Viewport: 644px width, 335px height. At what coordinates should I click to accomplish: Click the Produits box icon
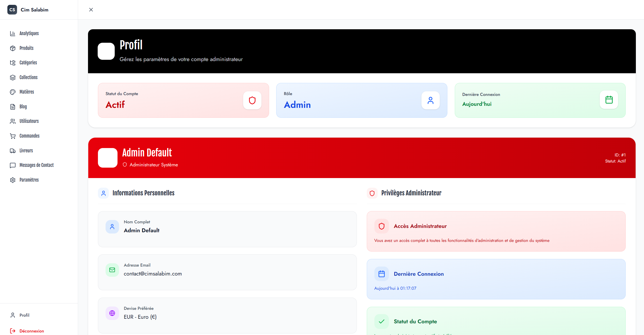(x=13, y=48)
